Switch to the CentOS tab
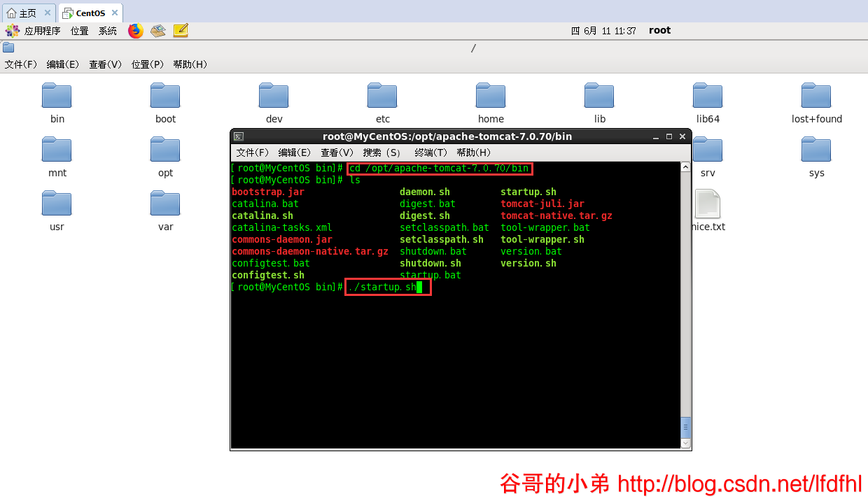This screenshot has width=868, height=503. pyautogui.click(x=90, y=13)
